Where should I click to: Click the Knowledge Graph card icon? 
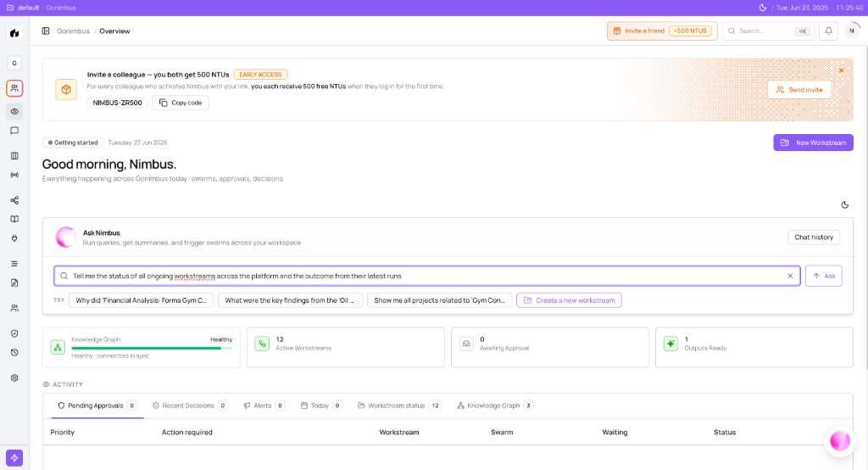coord(58,348)
